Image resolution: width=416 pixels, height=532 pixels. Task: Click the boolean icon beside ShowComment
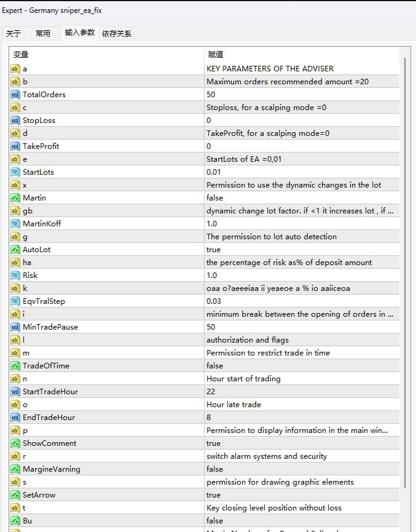click(15, 443)
